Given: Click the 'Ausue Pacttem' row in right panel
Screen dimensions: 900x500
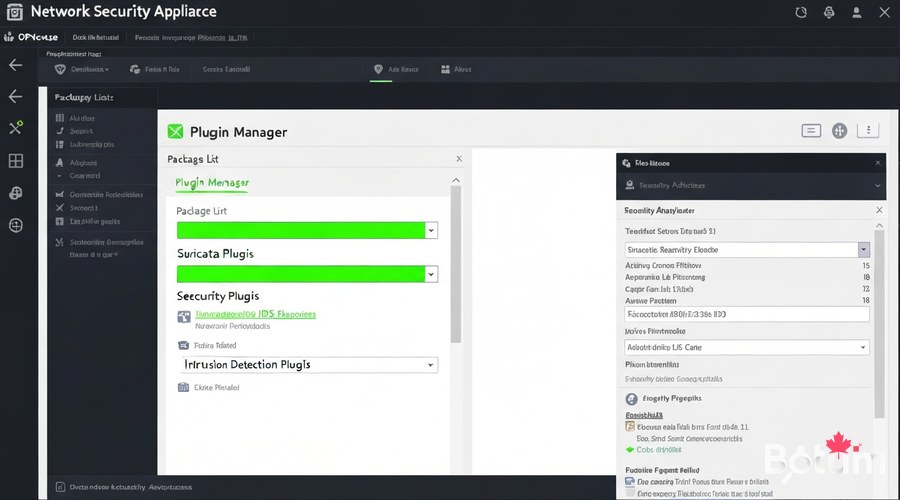Looking at the screenshot, I should coord(747,301).
